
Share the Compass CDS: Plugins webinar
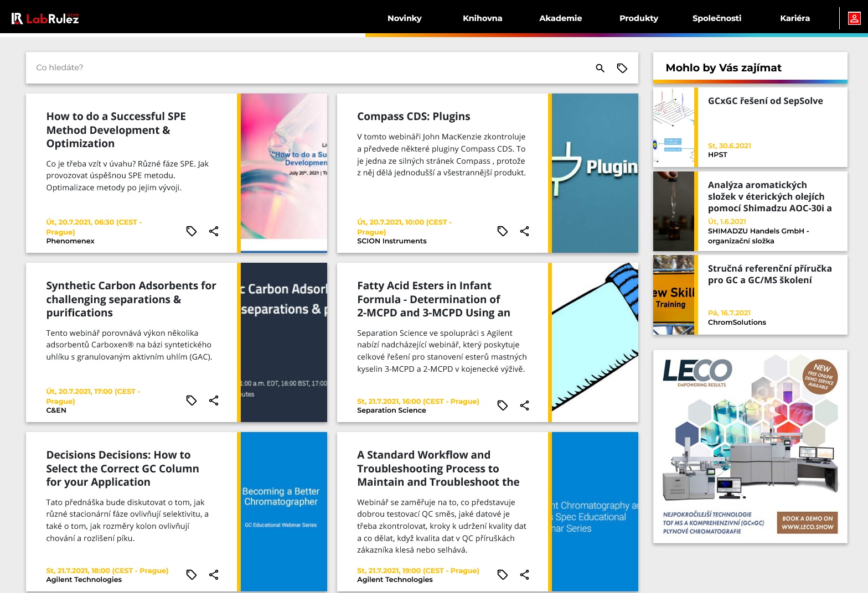[x=525, y=231]
